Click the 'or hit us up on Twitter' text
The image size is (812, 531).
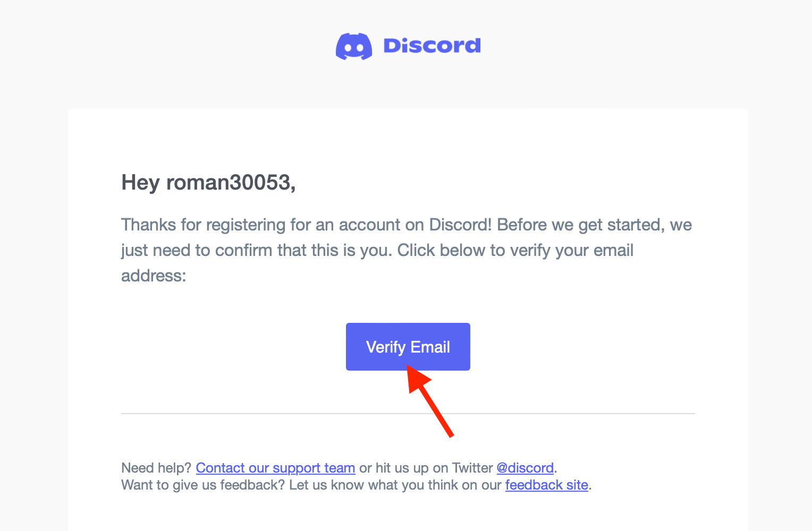pyautogui.click(x=426, y=468)
